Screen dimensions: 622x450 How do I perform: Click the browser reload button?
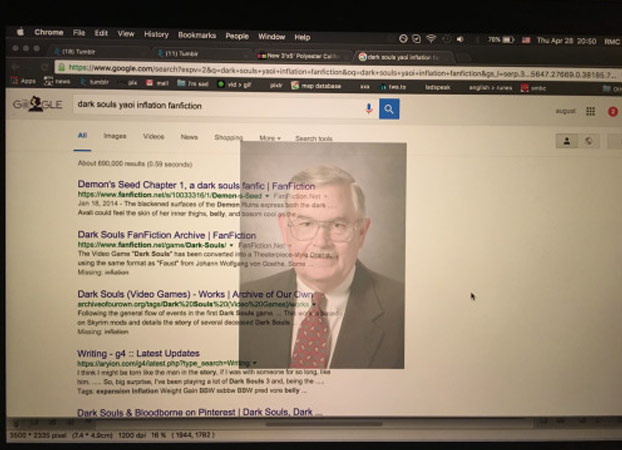[44, 67]
